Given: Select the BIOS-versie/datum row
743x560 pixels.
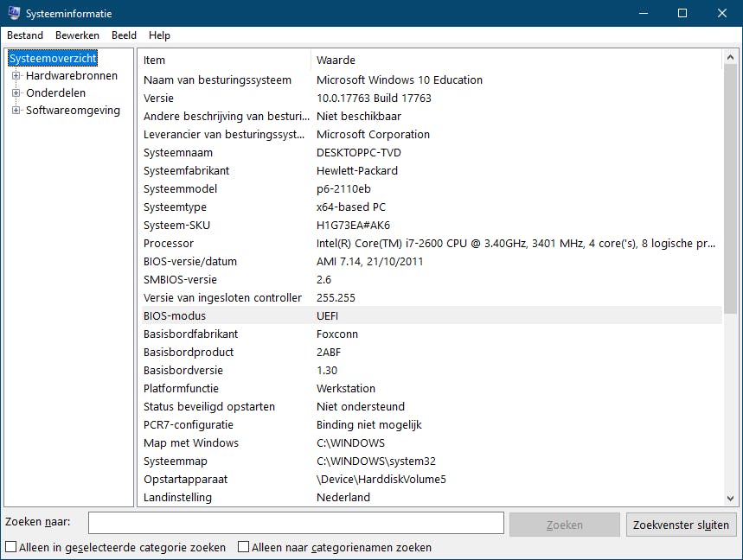Looking at the screenshot, I should pos(432,261).
